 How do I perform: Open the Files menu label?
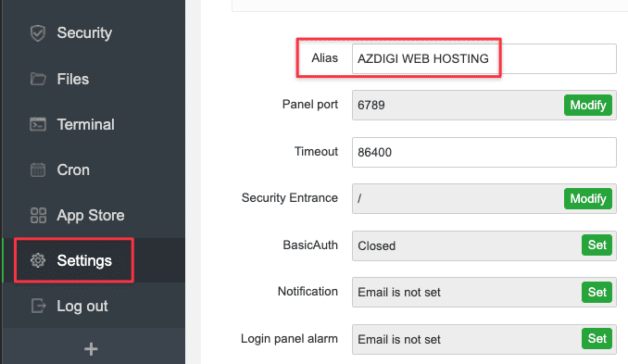tap(73, 79)
